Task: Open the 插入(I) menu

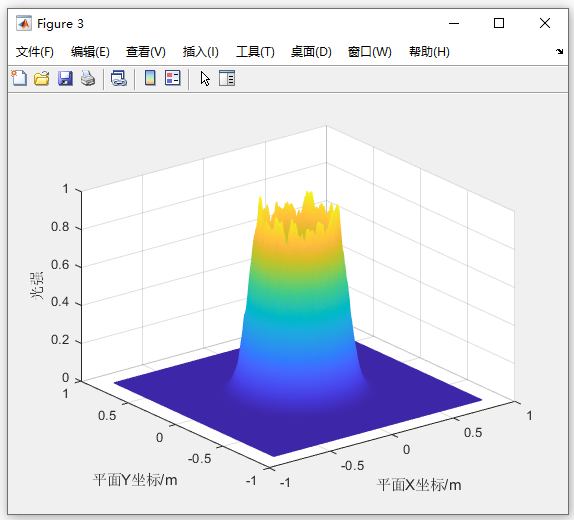Action: pos(201,52)
